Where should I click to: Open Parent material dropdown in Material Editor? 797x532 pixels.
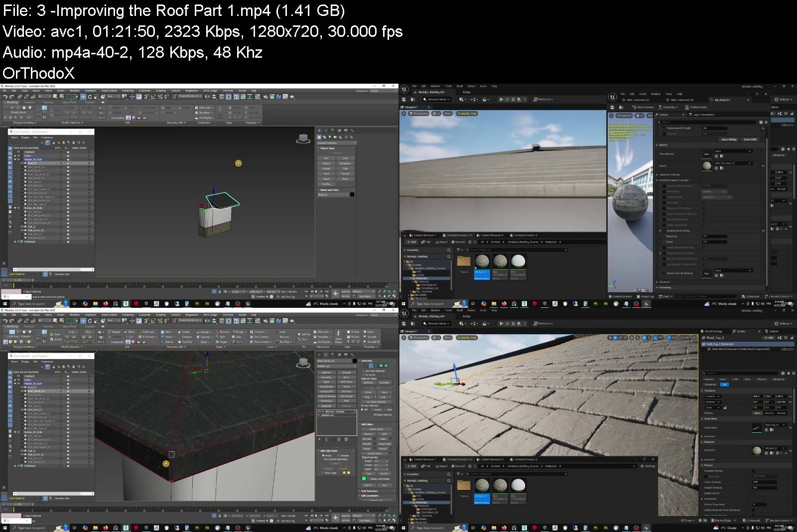pos(733,163)
